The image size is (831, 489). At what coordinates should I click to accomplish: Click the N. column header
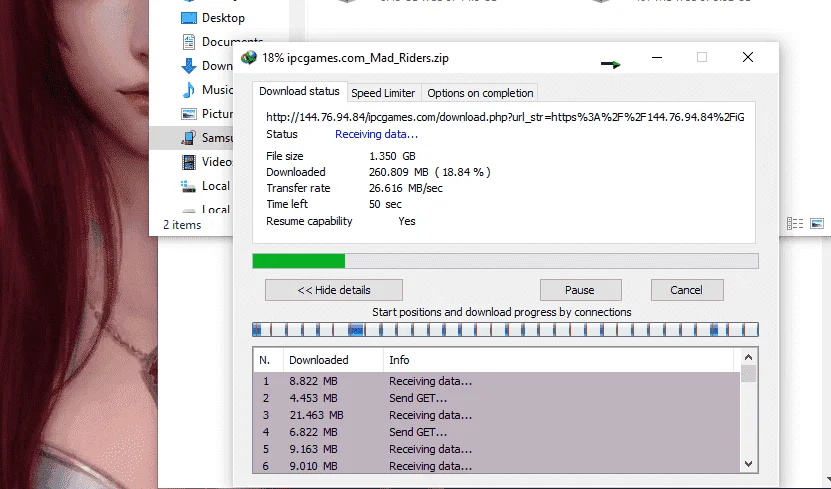tap(268, 360)
